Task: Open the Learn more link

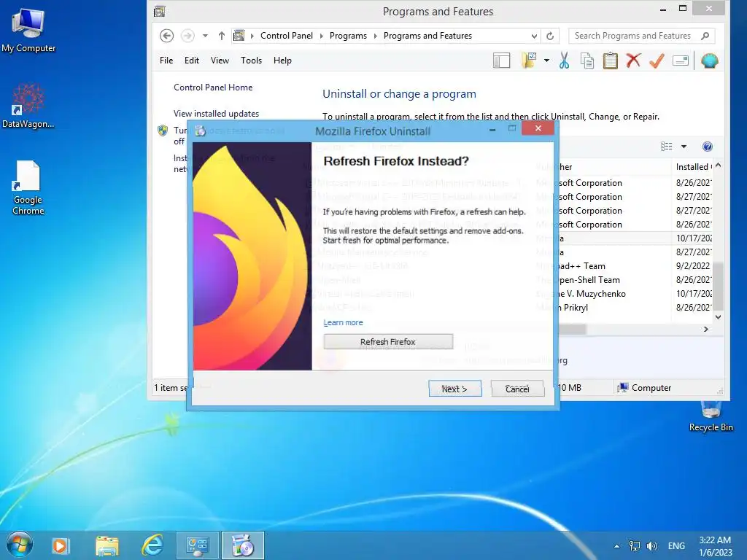Action: pos(343,322)
